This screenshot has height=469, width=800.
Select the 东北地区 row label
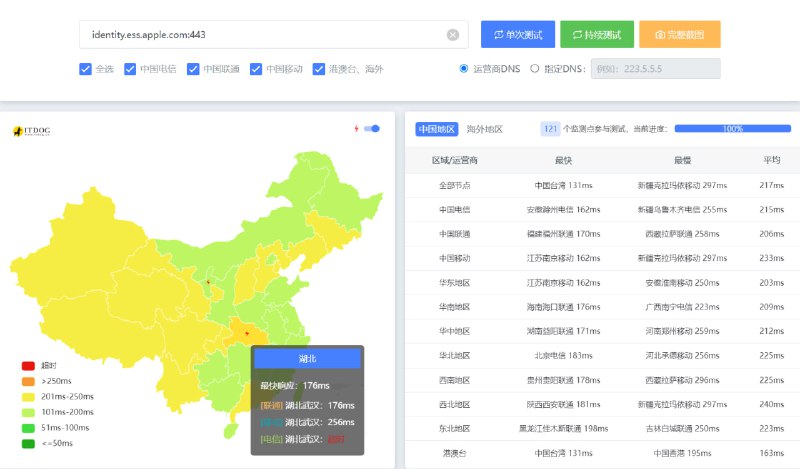pos(455,429)
